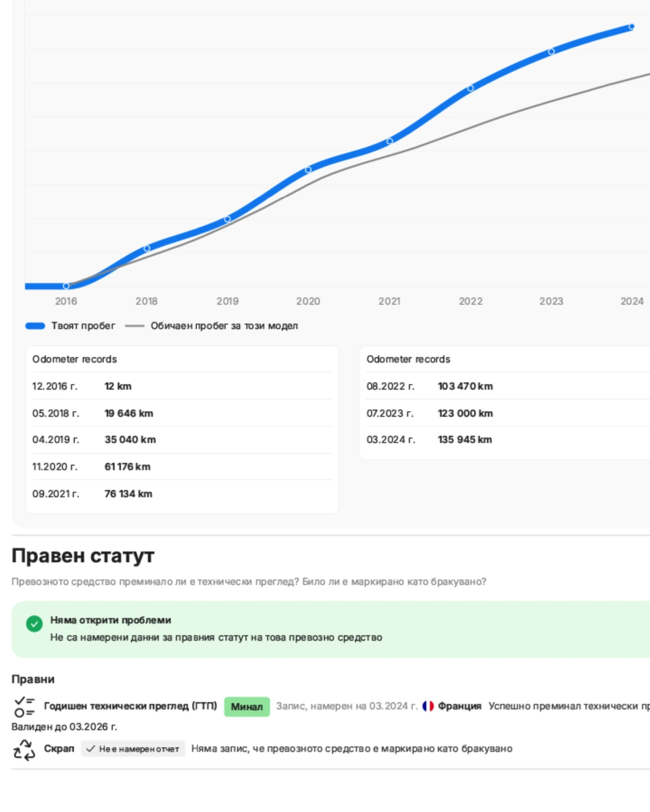
Task: Click the 2016 data point on chart
Action: click(66, 286)
